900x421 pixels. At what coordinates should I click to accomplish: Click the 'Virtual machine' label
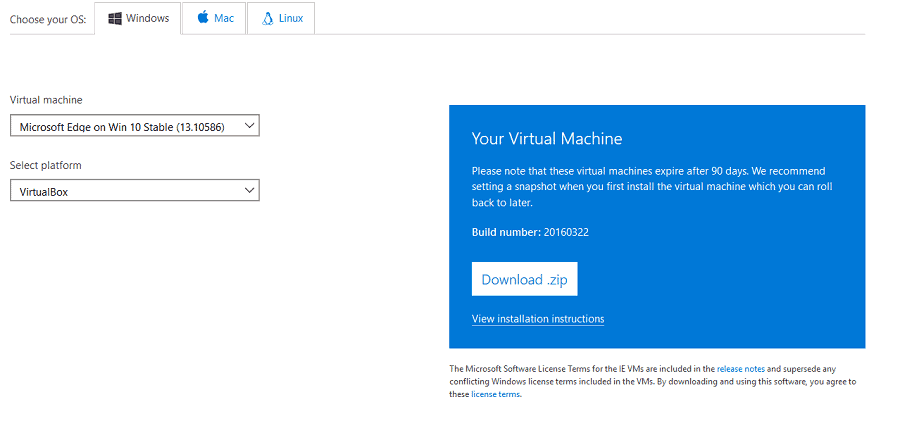(46, 100)
